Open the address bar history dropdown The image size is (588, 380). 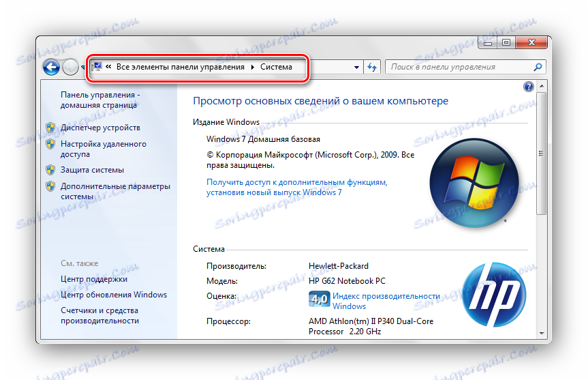(356, 68)
